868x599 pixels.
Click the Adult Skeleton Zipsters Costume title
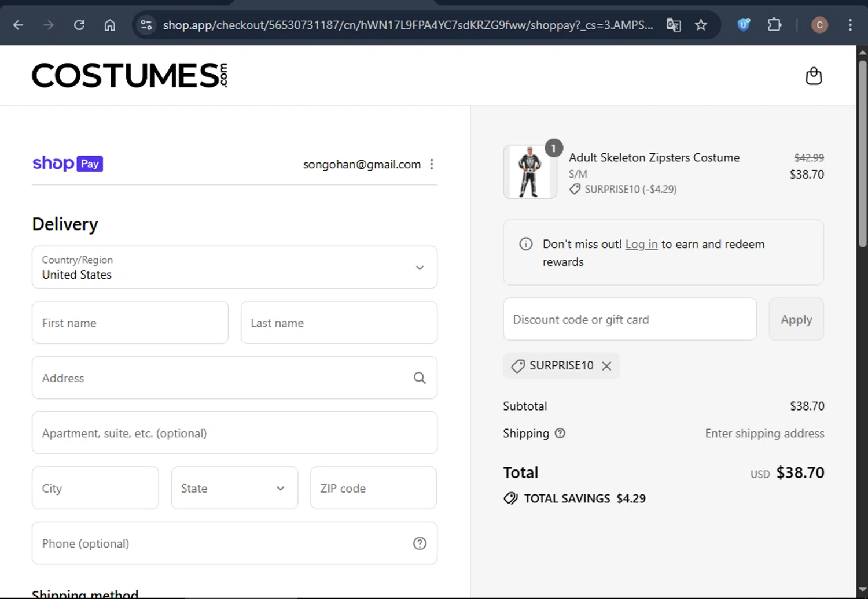point(654,157)
